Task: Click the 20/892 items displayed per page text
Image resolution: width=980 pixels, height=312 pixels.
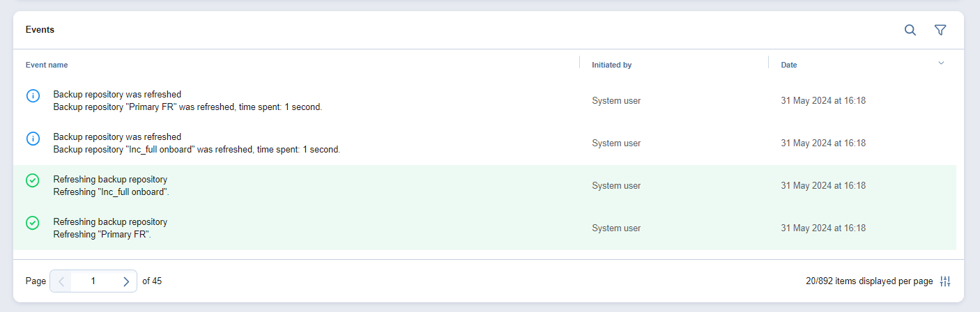Action: [868, 281]
